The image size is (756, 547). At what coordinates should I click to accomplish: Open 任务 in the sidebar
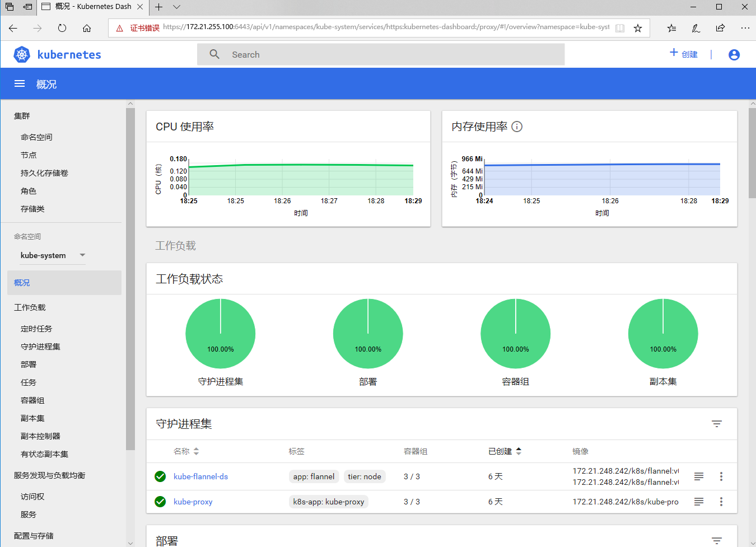coord(29,382)
